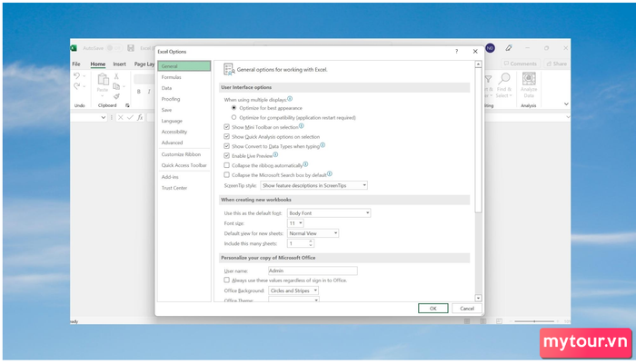Uncheck Enable Live Preview checkbox
This screenshot has height=364, width=636.
point(227,155)
